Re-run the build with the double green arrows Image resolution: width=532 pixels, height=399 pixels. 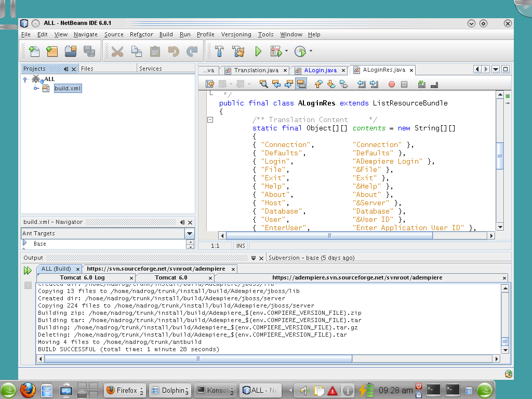(x=28, y=270)
